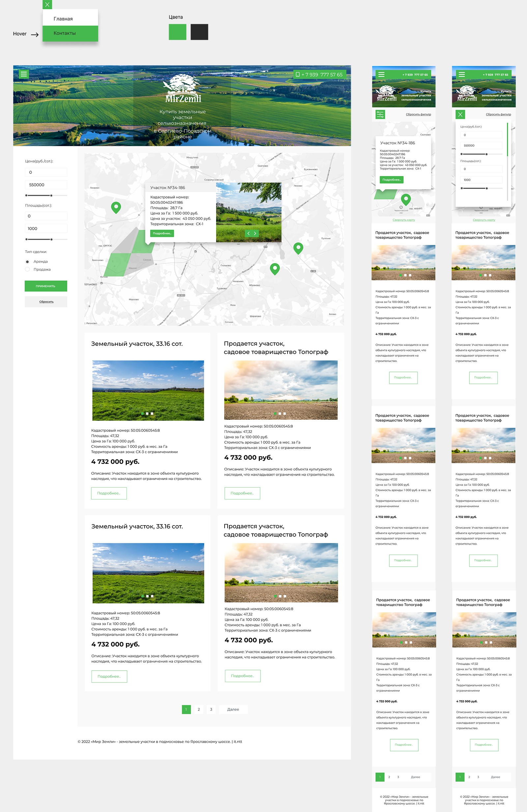Open hamburger menu in the left mobile layout
Viewport: 527px width, 812px height.
[x=381, y=74]
